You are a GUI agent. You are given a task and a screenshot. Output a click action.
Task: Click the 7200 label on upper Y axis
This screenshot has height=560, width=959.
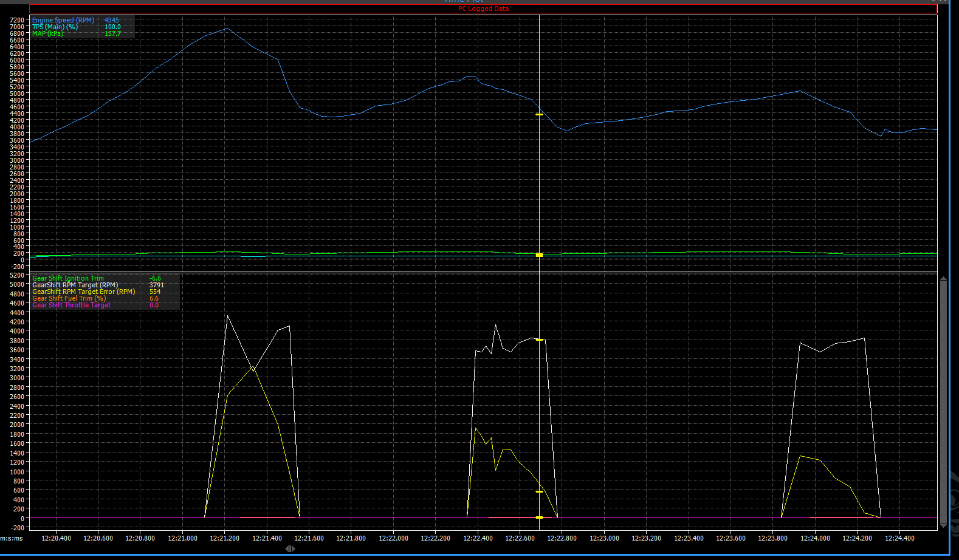17,20
